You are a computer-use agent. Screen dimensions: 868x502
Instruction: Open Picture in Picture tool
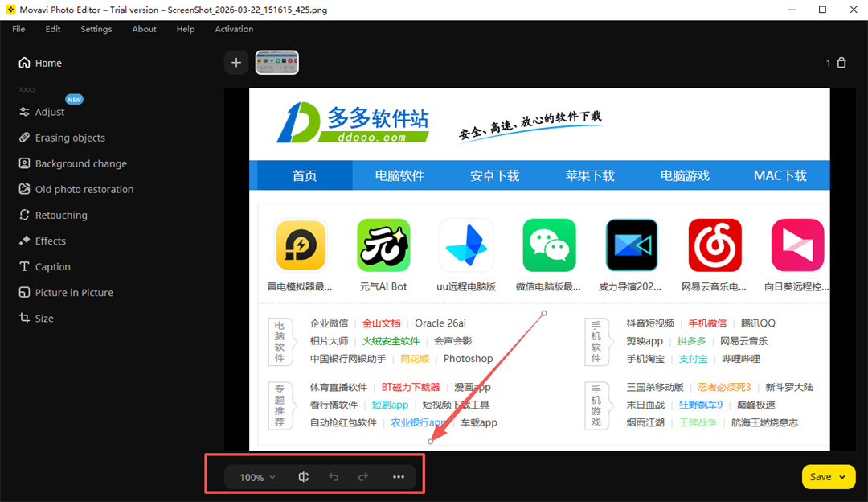tap(65, 293)
